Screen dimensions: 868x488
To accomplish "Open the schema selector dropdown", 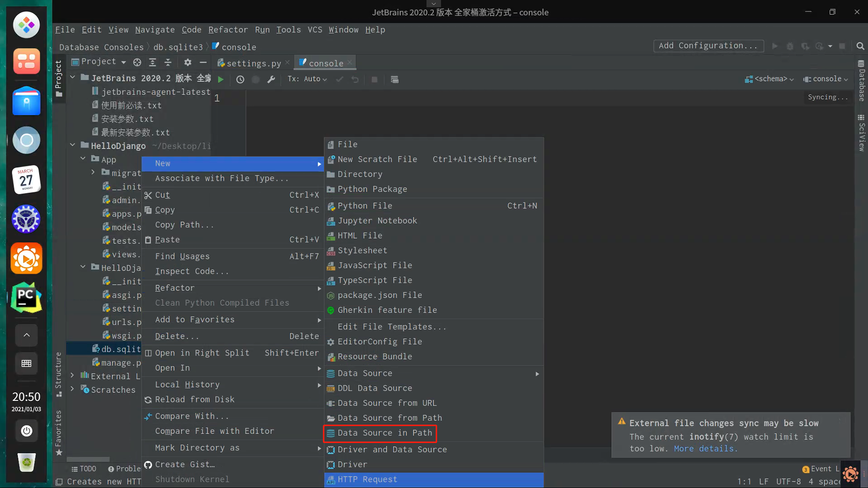I will tap(769, 79).
